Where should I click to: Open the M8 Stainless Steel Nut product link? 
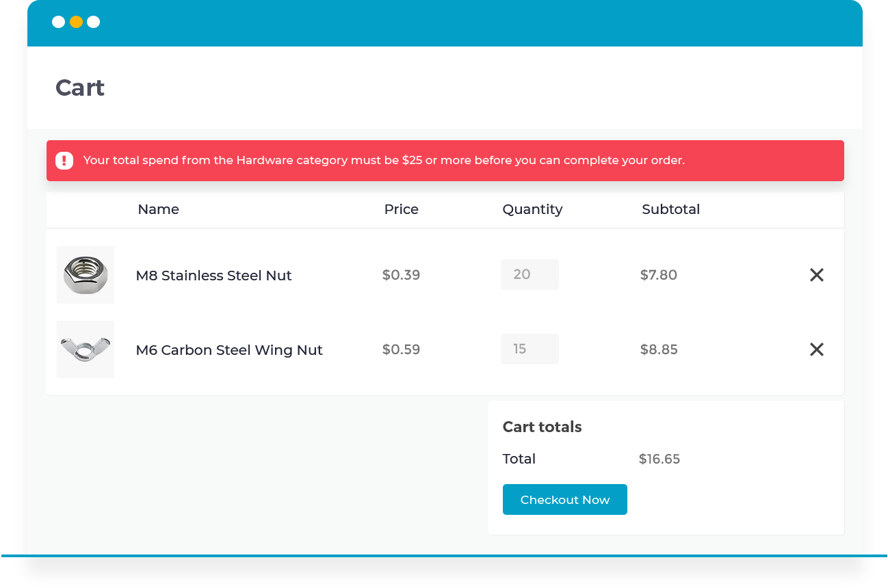pos(213,276)
